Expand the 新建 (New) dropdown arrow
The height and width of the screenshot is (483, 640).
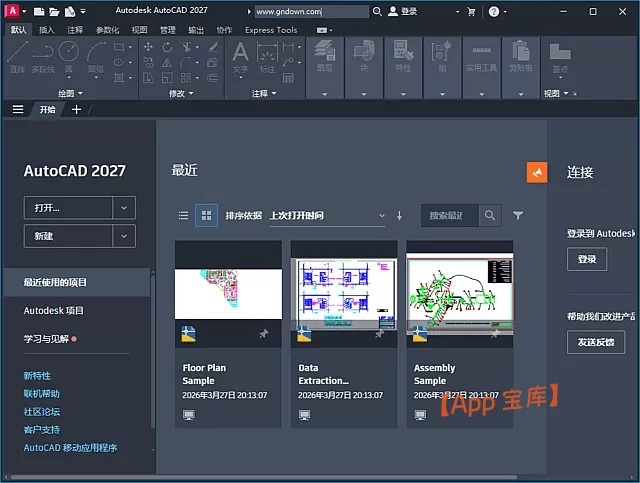tap(124, 236)
